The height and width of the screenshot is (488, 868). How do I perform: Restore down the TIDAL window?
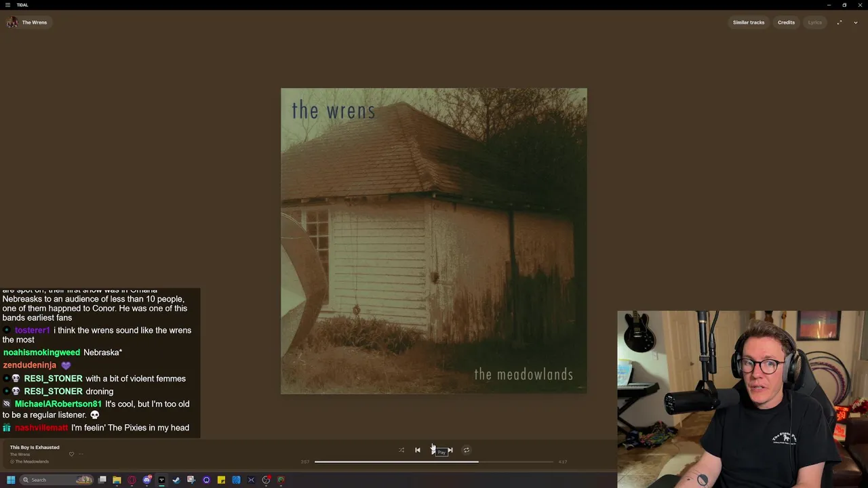tap(844, 5)
